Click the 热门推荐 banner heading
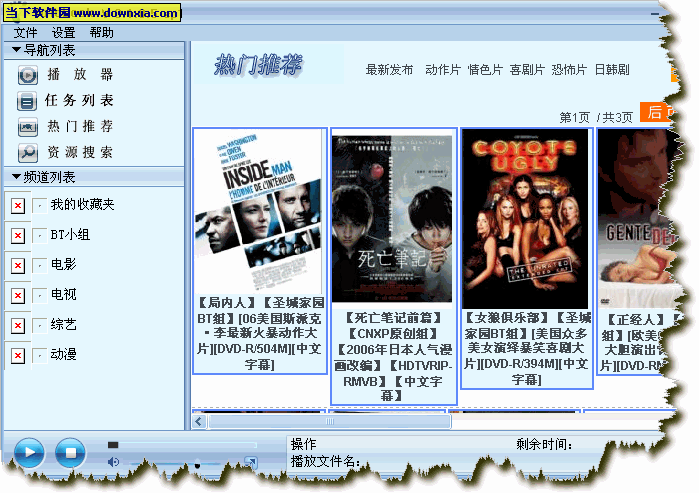 pyautogui.click(x=259, y=65)
